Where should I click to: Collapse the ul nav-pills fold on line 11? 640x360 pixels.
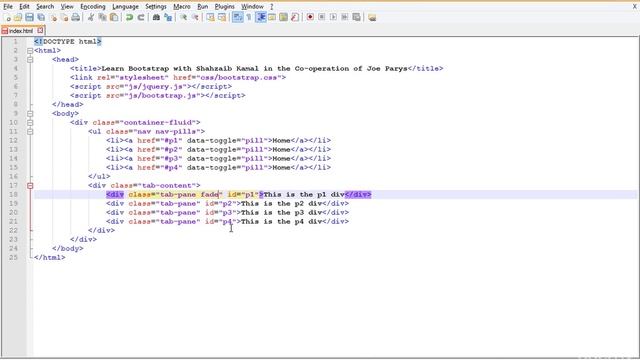tap(30, 132)
